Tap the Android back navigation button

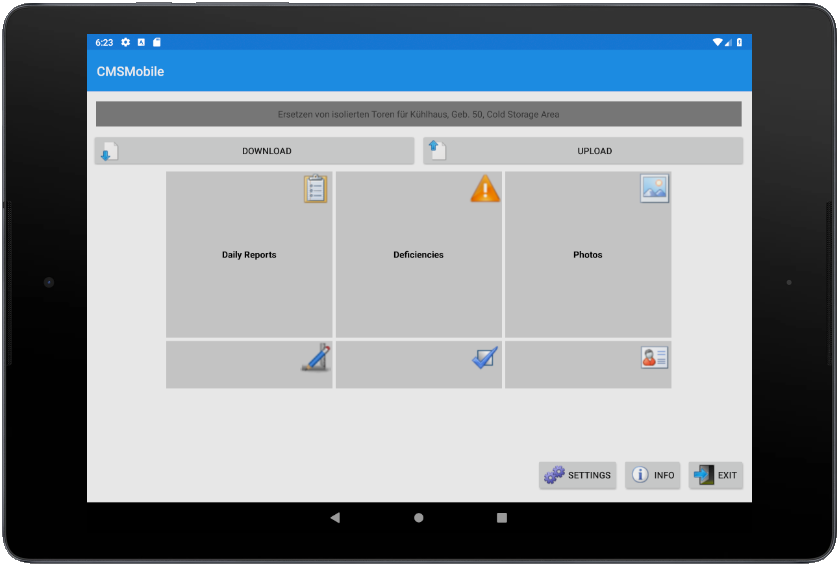(335, 517)
